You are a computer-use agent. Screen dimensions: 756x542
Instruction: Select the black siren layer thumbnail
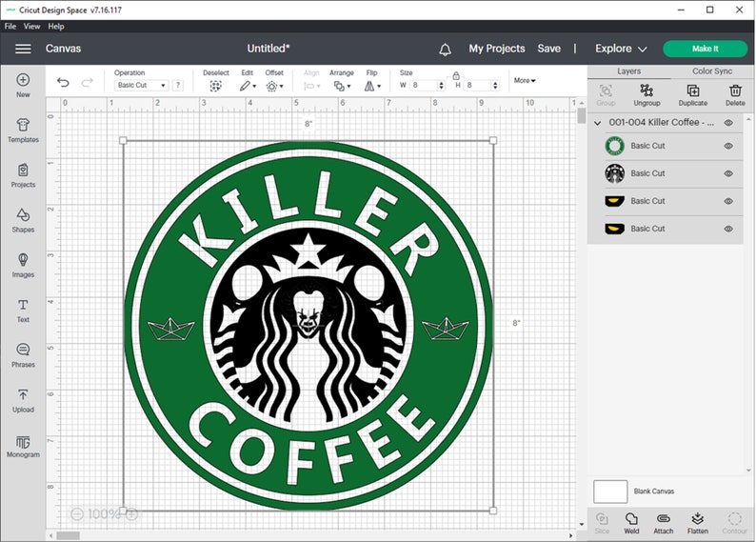pyautogui.click(x=615, y=173)
